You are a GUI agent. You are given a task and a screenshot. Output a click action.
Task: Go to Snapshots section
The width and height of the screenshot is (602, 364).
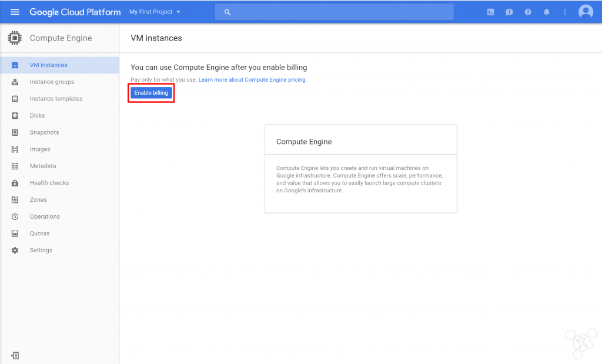tap(45, 132)
